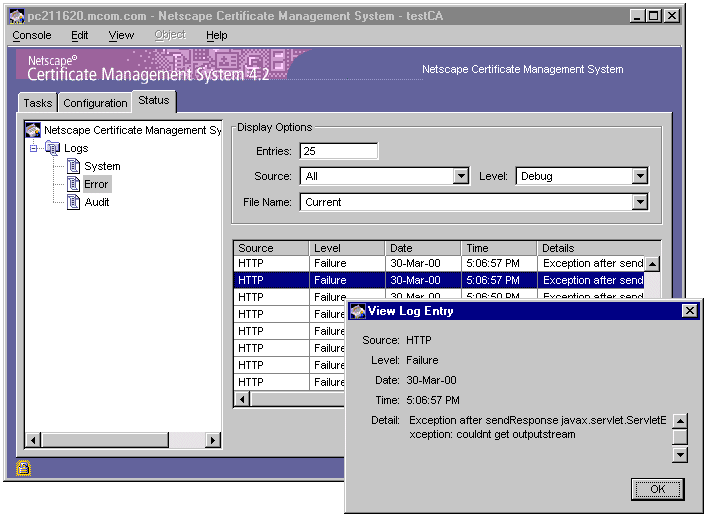Image resolution: width=706 pixels, height=515 pixels.
Task: Click the Detail exception text in dialog
Action: pos(538,427)
